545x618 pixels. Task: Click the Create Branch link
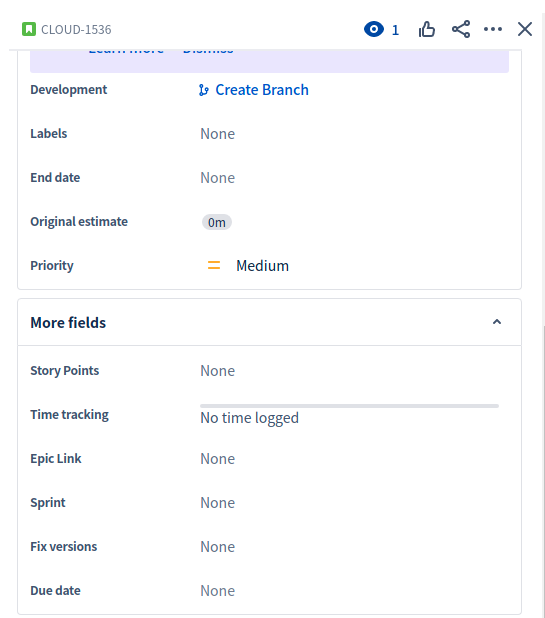click(262, 90)
